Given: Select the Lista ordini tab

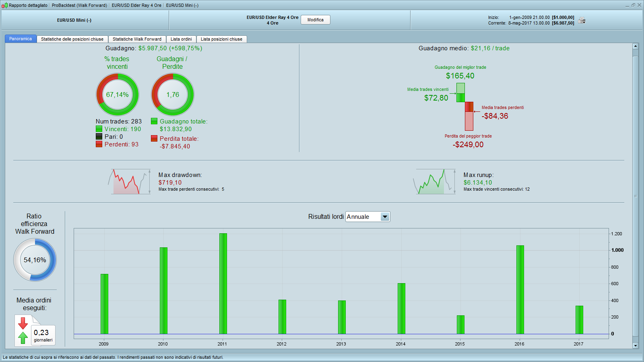Looking at the screenshot, I should pyautogui.click(x=181, y=39).
